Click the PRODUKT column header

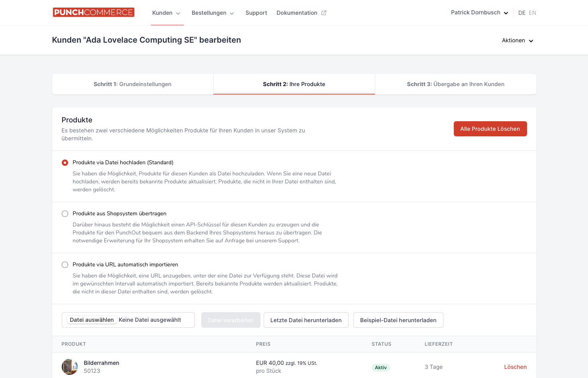(74, 344)
